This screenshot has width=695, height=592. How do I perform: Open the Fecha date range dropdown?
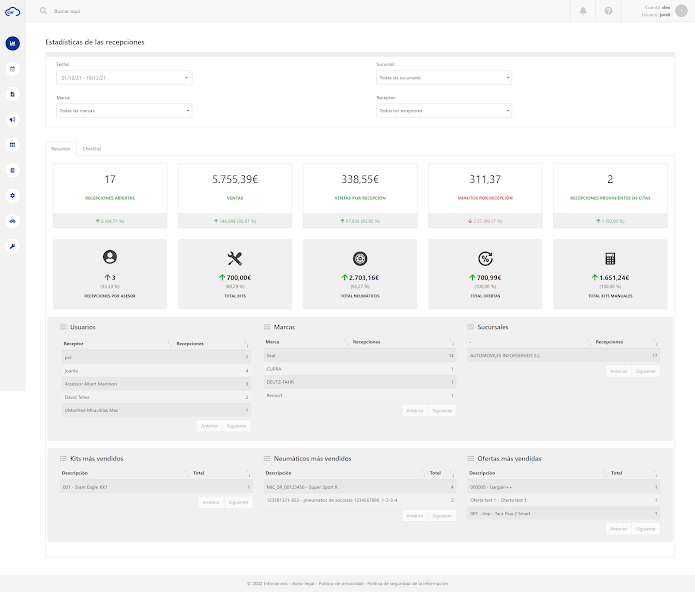click(124, 77)
